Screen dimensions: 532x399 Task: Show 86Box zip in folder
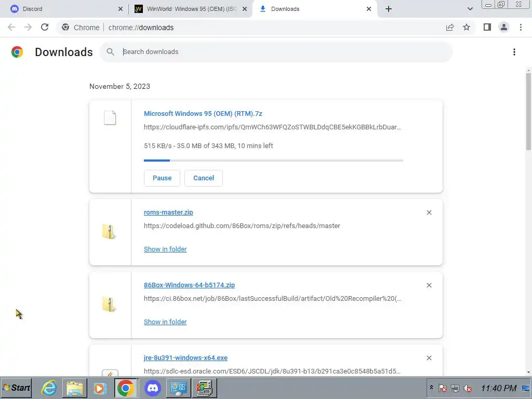165,322
